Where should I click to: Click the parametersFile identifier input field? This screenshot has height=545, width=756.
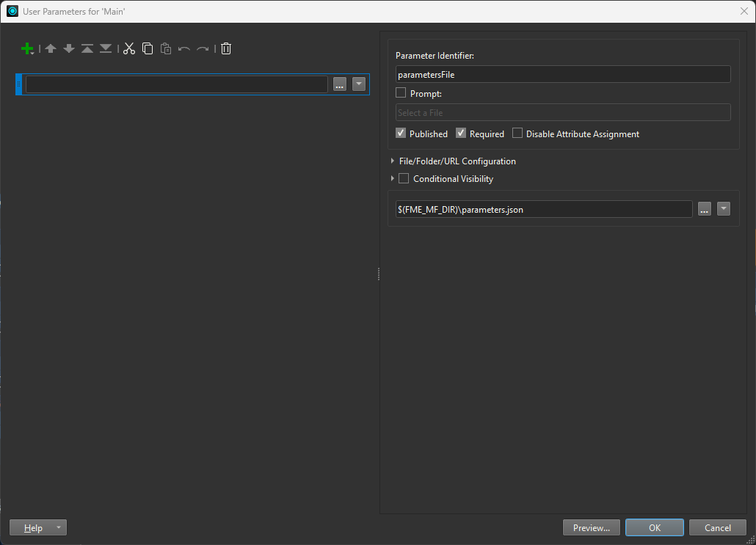tap(562, 74)
